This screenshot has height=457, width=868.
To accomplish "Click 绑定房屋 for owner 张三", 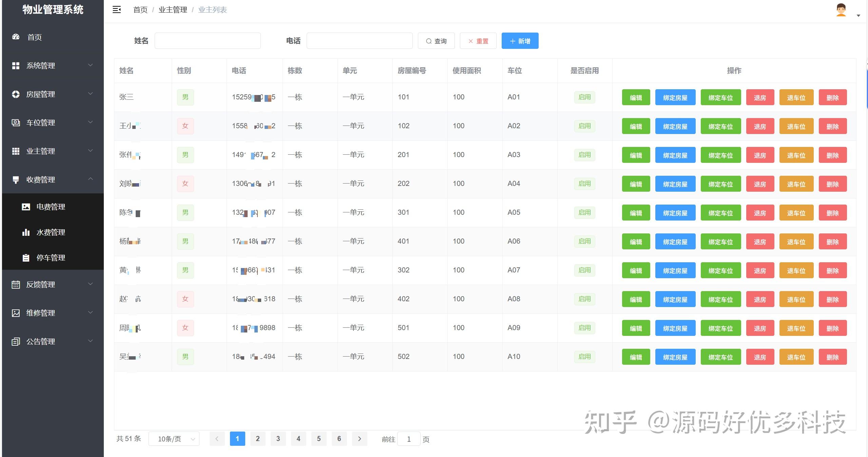I will [675, 97].
